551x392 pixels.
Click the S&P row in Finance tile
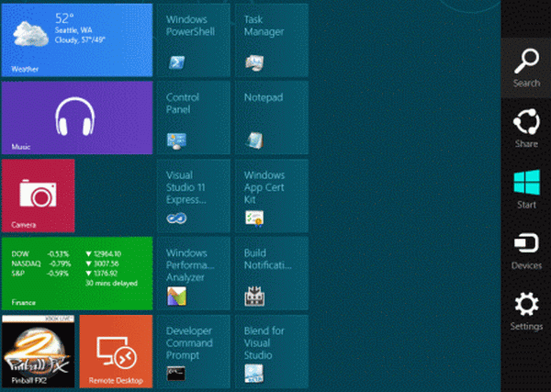point(64,274)
